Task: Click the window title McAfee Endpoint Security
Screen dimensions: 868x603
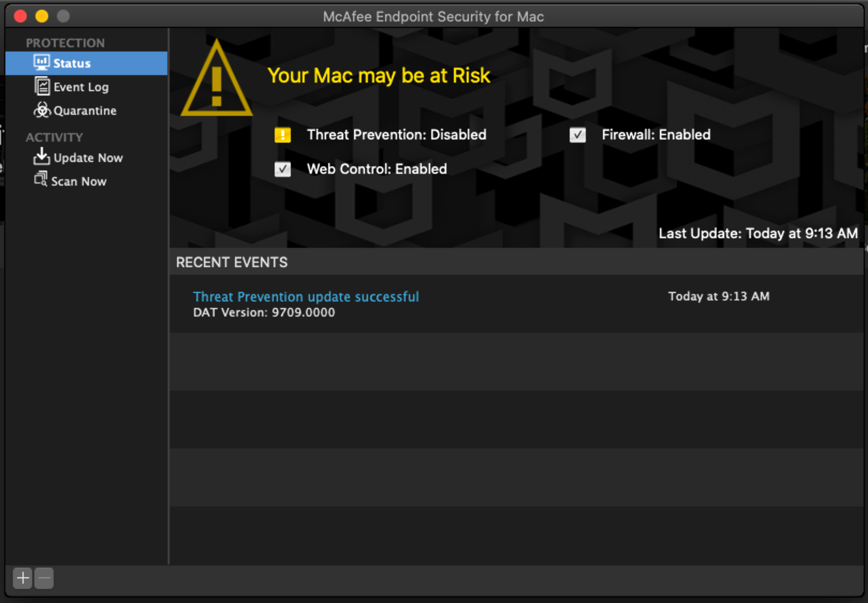Action: 433,17
